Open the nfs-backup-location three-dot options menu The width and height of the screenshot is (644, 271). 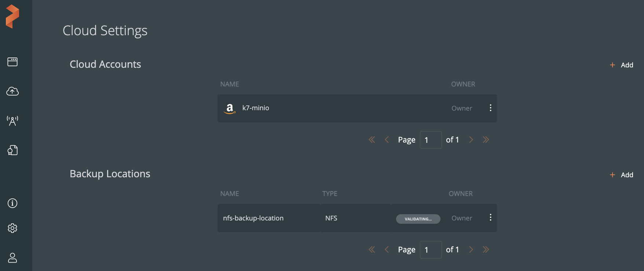[x=490, y=218]
